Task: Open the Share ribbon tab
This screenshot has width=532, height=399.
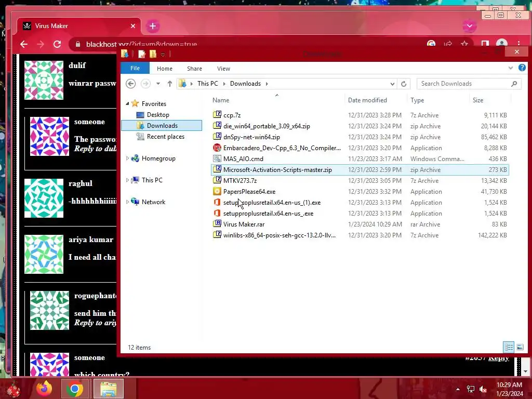Action: pyautogui.click(x=194, y=69)
